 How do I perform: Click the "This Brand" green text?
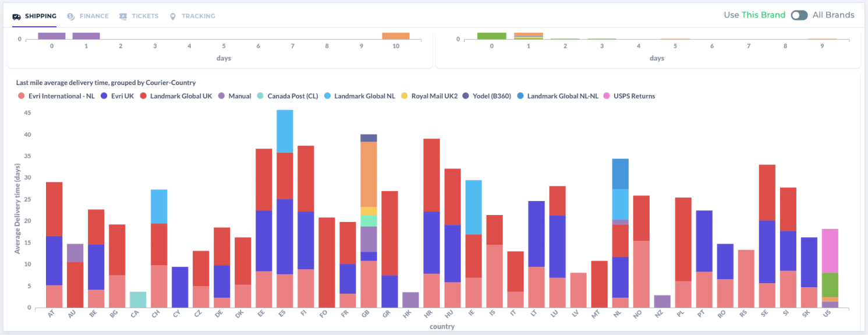763,15
